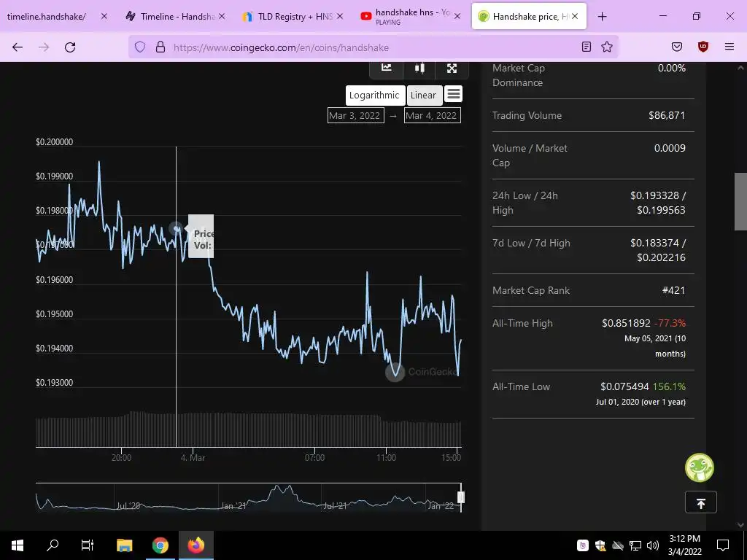The image size is (747, 560).
Task: Select Linear scale
Action: (424, 96)
